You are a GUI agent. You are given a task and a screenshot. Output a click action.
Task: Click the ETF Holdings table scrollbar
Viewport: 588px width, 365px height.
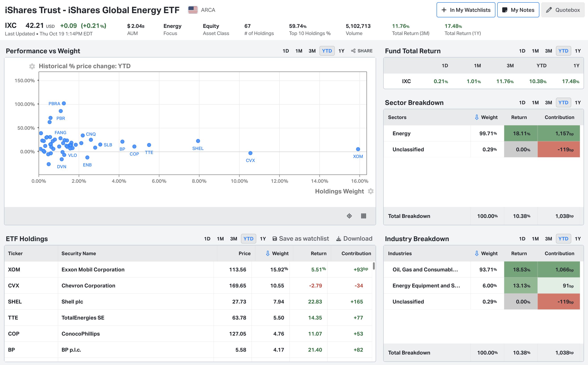click(374, 266)
